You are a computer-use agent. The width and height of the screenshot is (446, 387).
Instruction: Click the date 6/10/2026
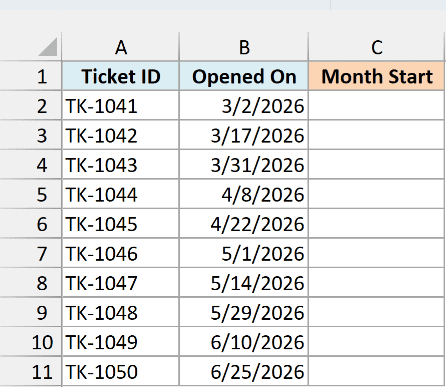click(244, 341)
